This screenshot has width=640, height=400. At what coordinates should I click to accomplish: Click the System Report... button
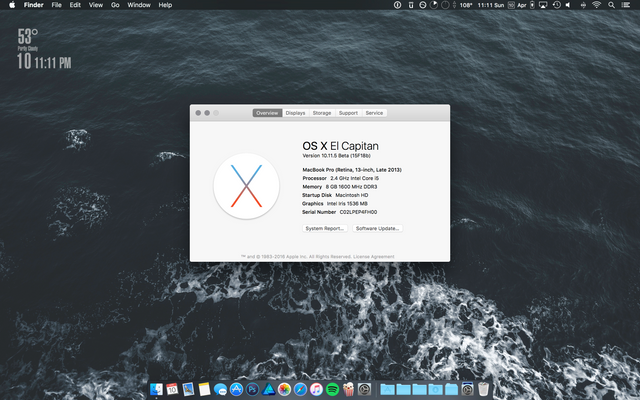(325, 228)
